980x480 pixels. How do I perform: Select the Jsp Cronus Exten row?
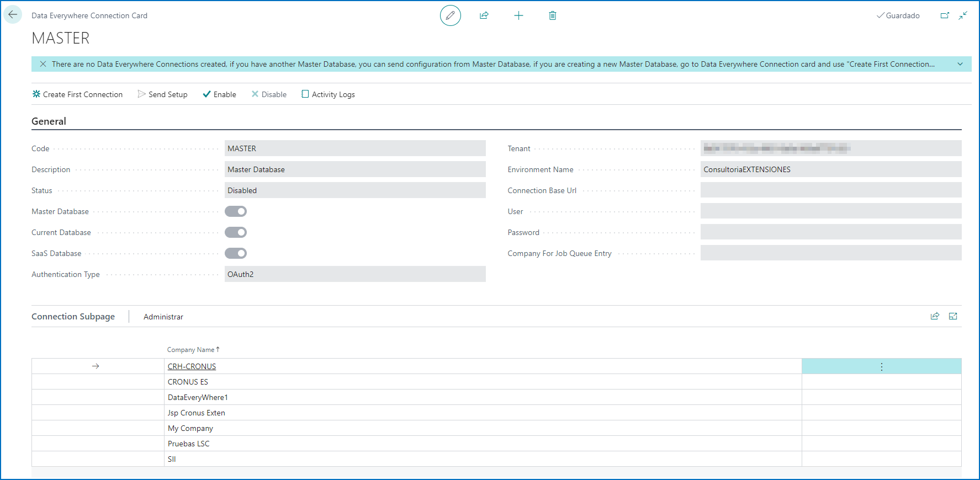click(x=496, y=413)
